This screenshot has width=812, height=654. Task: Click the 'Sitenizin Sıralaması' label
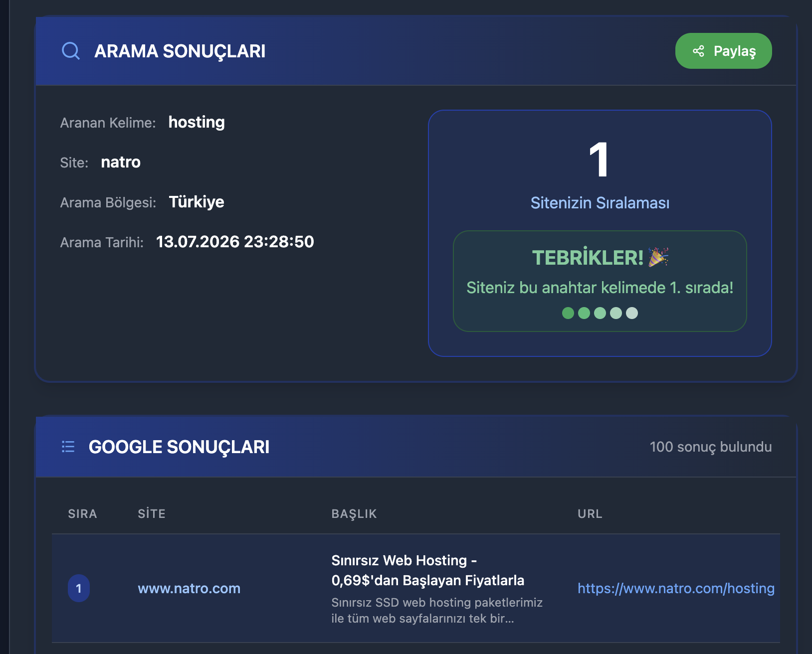(600, 203)
